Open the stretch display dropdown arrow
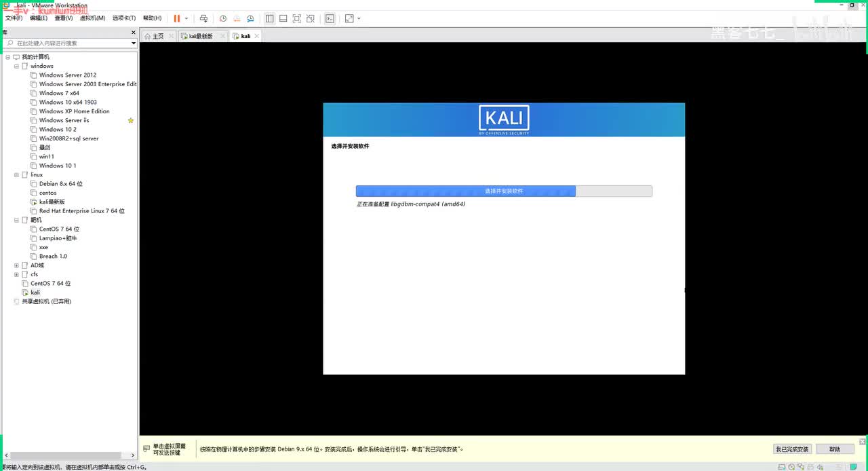The image size is (868, 471). point(359,18)
